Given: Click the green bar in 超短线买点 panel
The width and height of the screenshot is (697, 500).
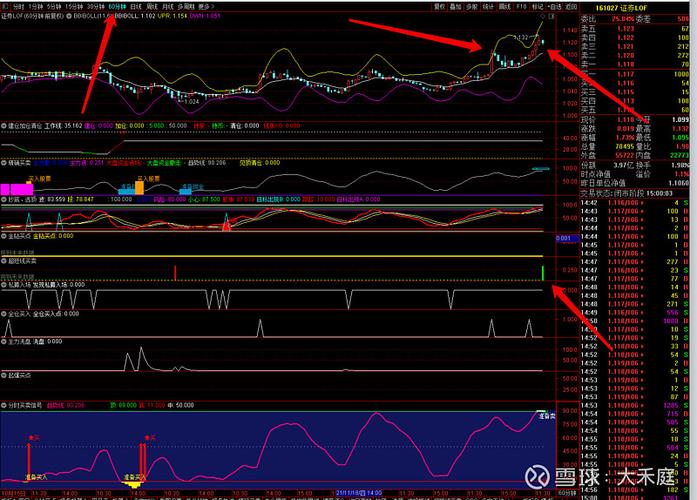Looking at the screenshot, I should pyautogui.click(x=542, y=272).
